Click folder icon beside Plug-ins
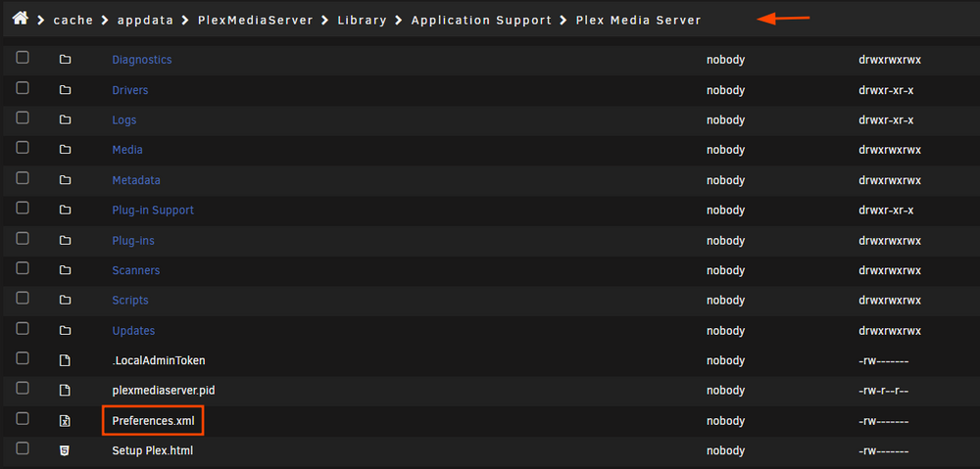The width and height of the screenshot is (980, 469). 65,241
